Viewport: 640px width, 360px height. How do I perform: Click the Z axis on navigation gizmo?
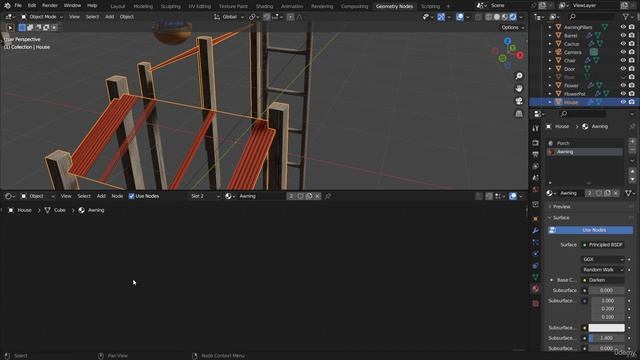507,41
